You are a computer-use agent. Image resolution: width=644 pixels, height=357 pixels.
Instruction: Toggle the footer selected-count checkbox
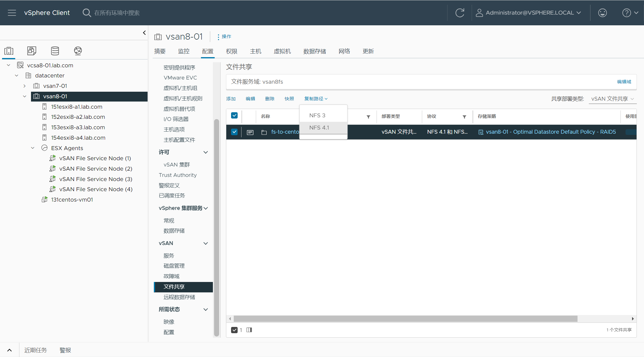[234, 330]
